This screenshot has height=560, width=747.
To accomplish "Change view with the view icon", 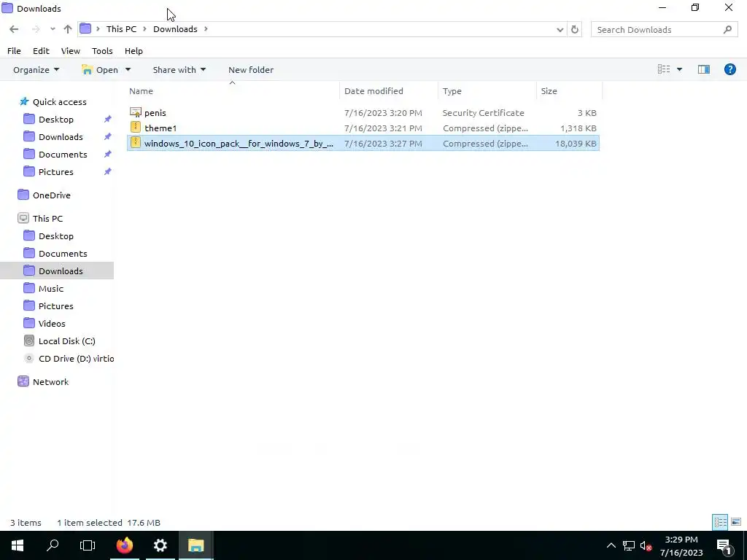I will coord(664,69).
